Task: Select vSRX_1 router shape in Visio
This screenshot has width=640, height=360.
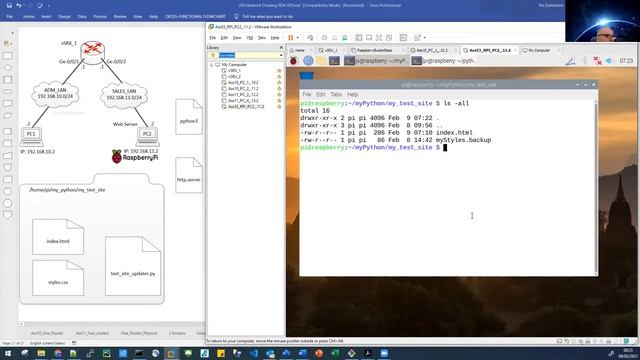Action: coord(93,52)
